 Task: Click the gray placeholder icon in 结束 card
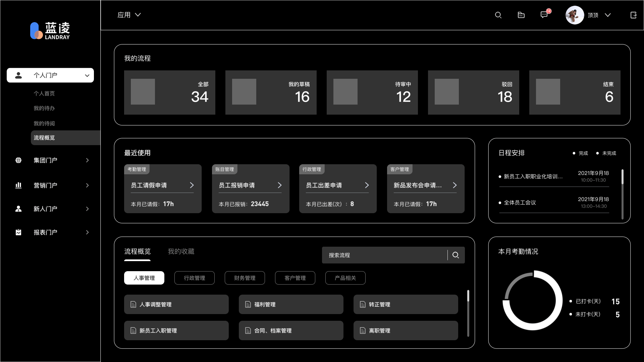pos(548,92)
